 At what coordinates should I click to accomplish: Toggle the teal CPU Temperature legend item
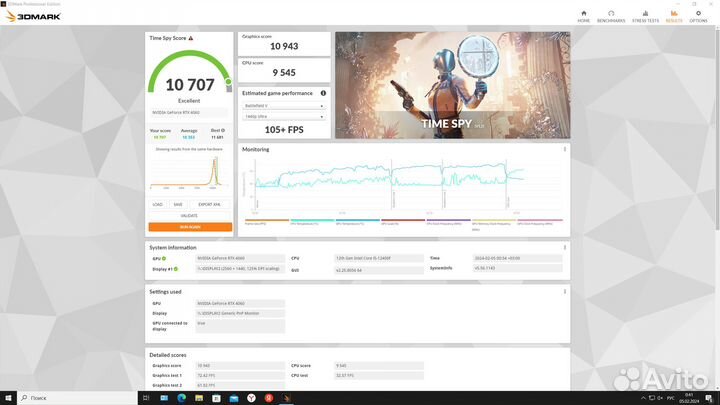point(312,222)
